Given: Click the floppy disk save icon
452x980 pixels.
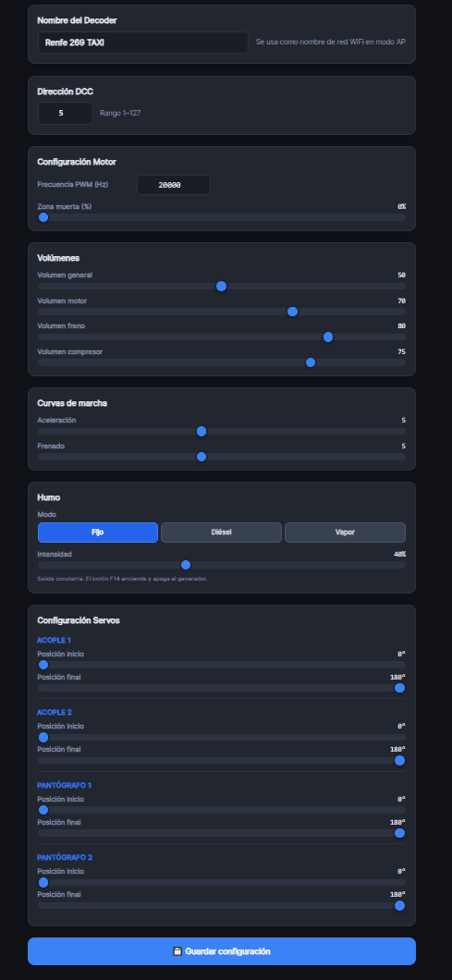Looking at the screenshot, I should tap(177, 951).
